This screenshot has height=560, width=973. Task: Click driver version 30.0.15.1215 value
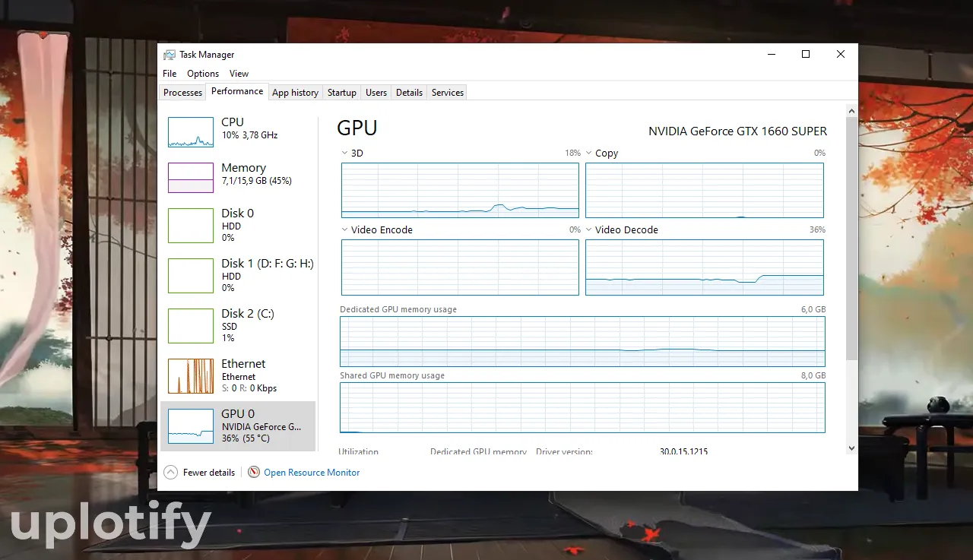[x=684, y=451]
